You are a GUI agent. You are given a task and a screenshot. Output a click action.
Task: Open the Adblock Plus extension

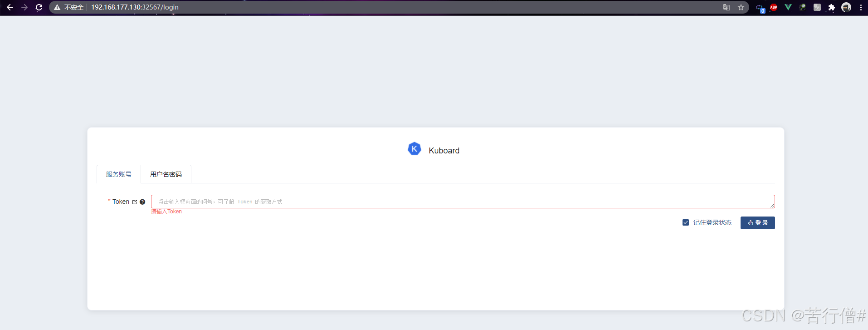coord(774,7)
